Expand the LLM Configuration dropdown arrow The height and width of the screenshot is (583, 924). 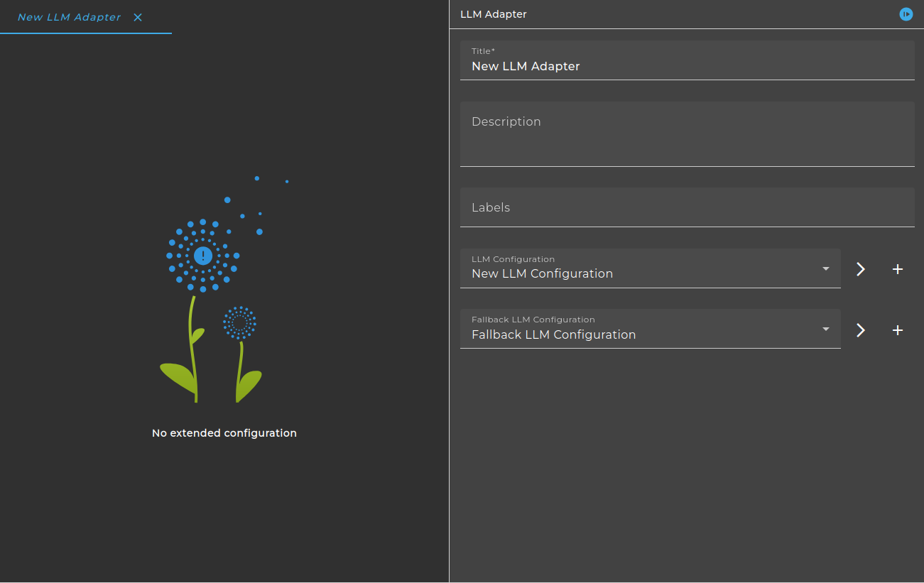pos(826,268)
